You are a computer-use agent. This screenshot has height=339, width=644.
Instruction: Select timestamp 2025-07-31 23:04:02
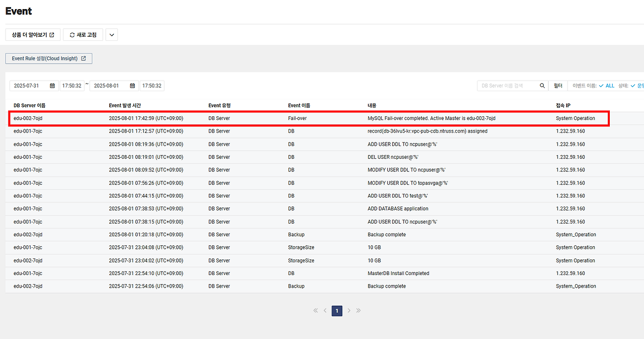point(146,260)
